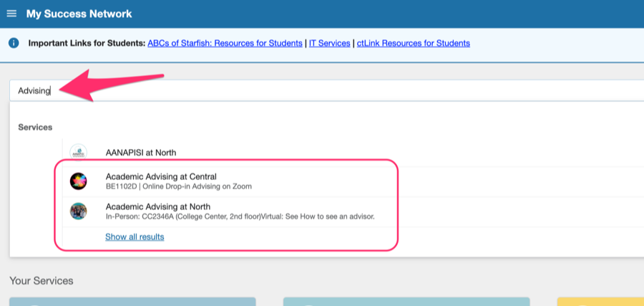Click the Academic Advising at Central colorful icon

[78, 181]
